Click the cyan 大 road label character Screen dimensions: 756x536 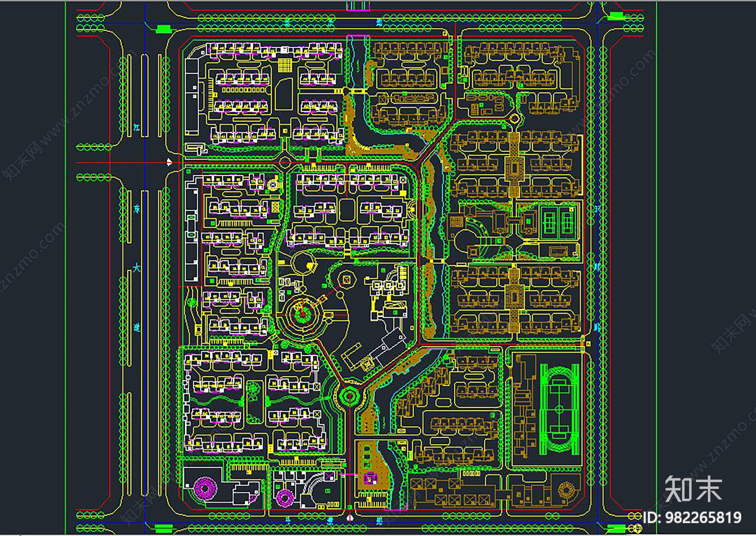[136, 268]
